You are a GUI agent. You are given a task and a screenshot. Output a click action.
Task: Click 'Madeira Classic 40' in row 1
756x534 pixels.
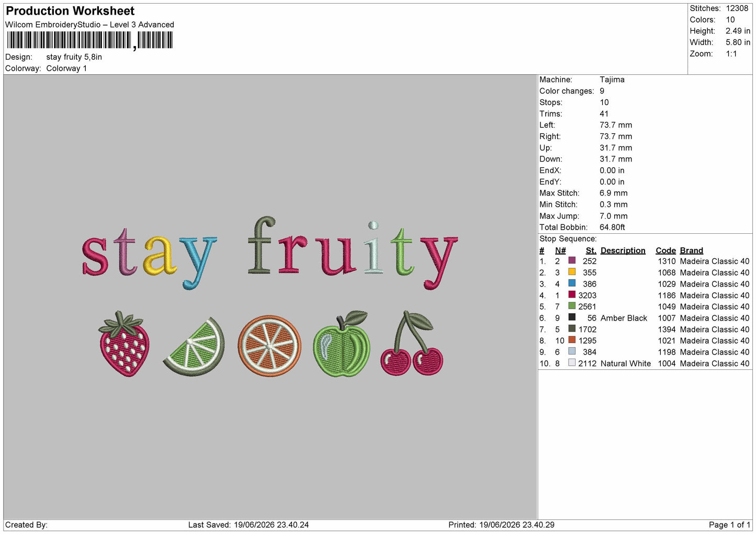(x=715, y=261)
